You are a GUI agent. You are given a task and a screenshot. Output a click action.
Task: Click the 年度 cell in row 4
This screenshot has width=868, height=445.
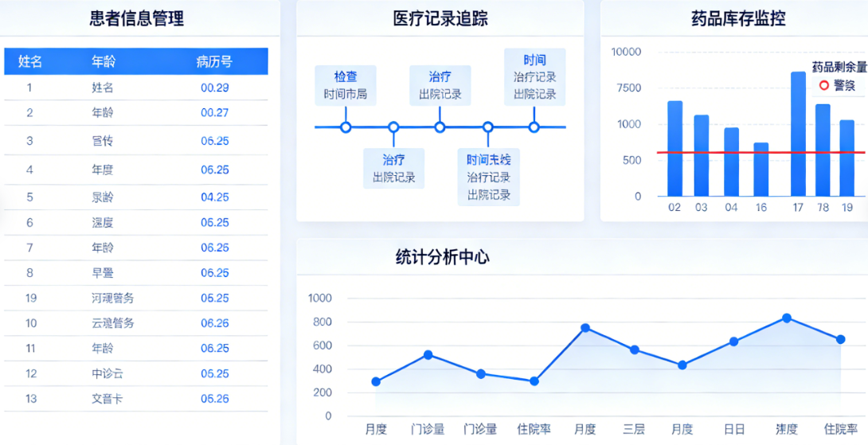(x=103, y=170)
